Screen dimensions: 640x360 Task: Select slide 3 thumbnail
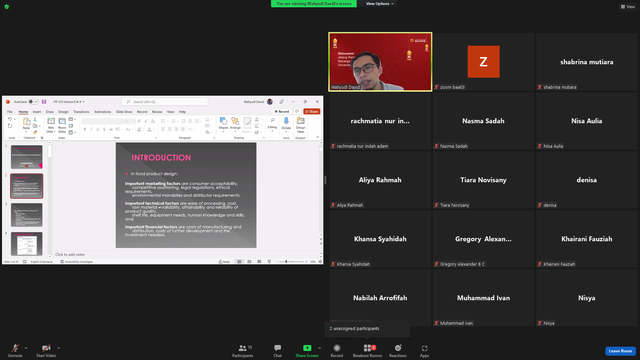pos(27,215)
